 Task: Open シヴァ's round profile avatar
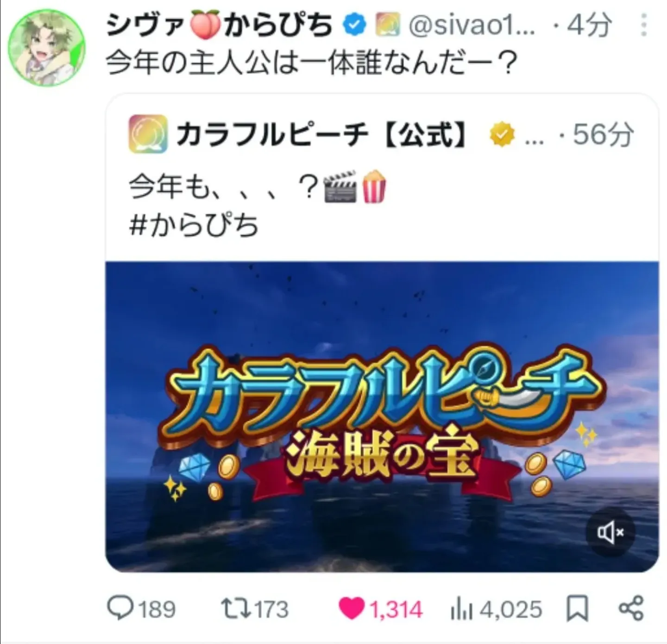click(x=47, y=48)
